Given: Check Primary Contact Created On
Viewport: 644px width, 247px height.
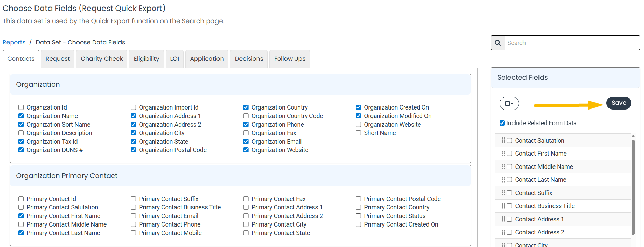Looking at the screenshot, I should click(x=359, y=224).
